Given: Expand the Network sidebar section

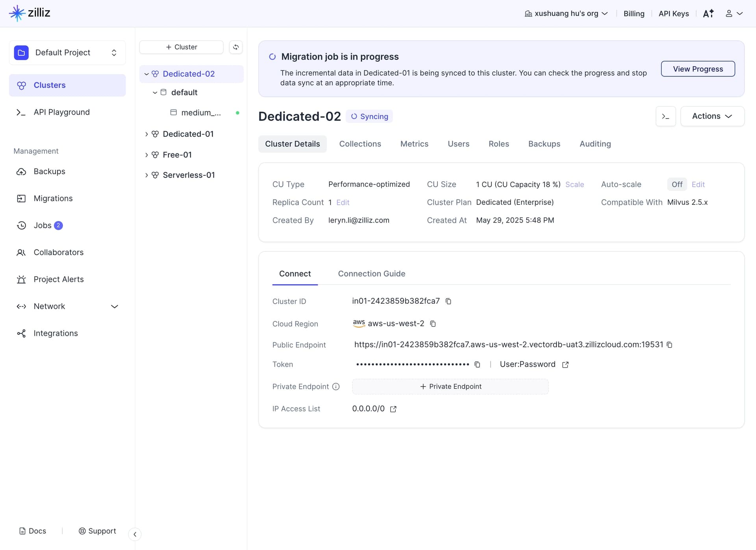Looking at the screenshot, I should (x=67, y=306).
